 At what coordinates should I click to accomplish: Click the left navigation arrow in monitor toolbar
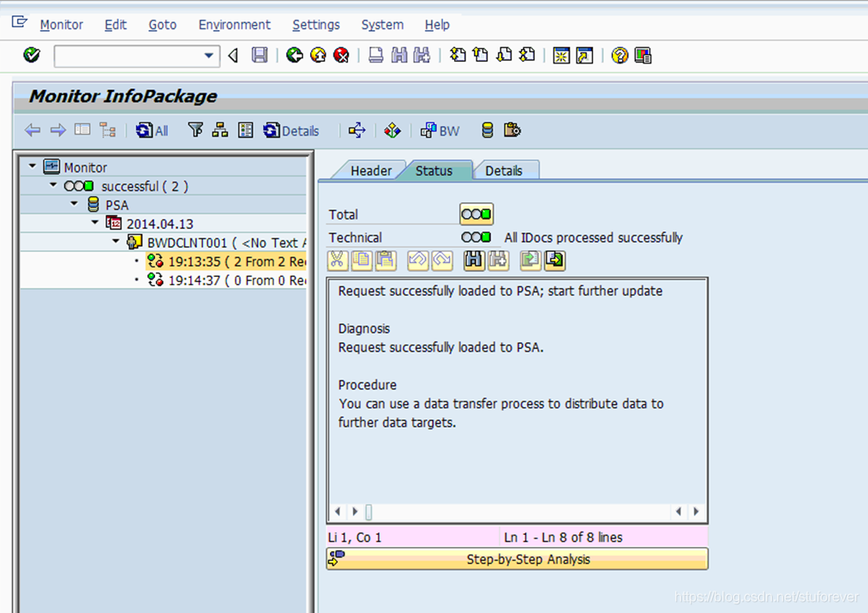(x=33, y=130)
